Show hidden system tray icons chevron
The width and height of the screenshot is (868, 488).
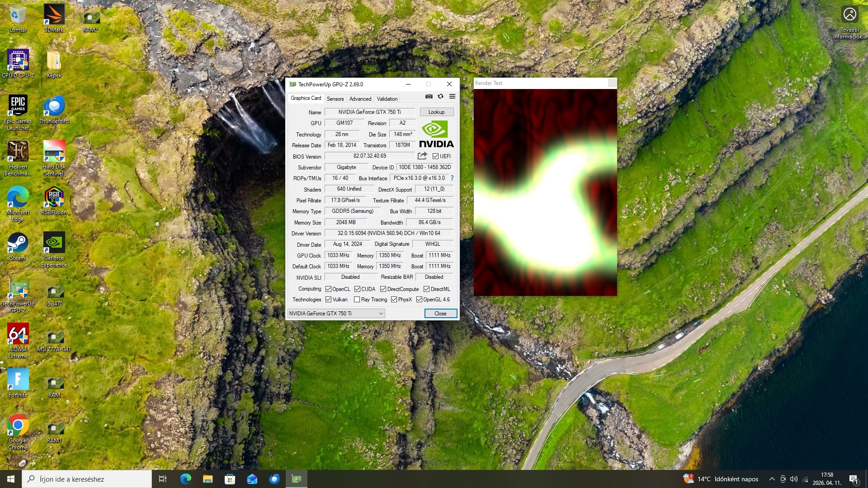pos(772,479)
